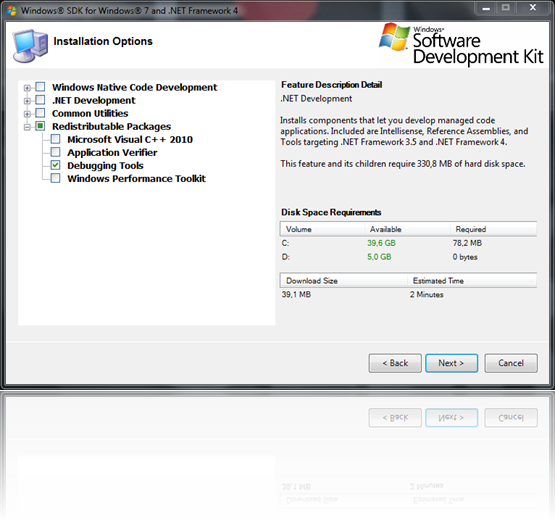Click the Estimated Time column header
555x520 pixels.
click(x=472, y=281)
